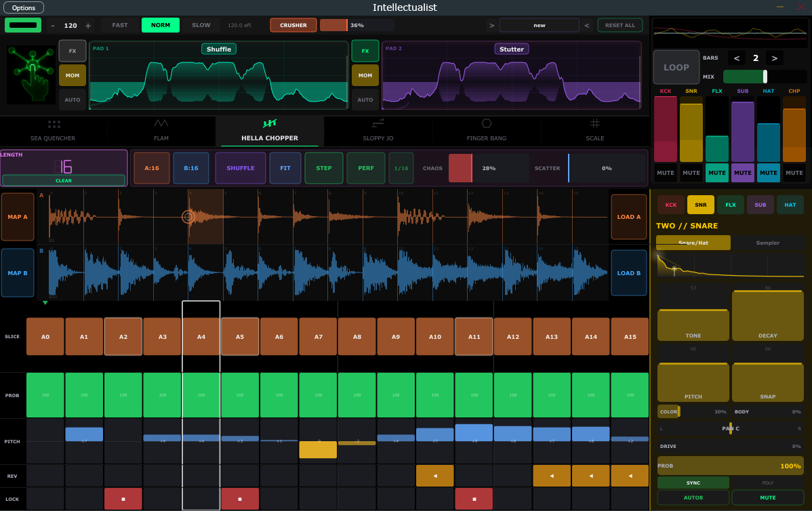Viewport: 812px width, 511px height.
Task: Click the RESET ALL button
Action: pyautogui.click(x=620, y=25)
